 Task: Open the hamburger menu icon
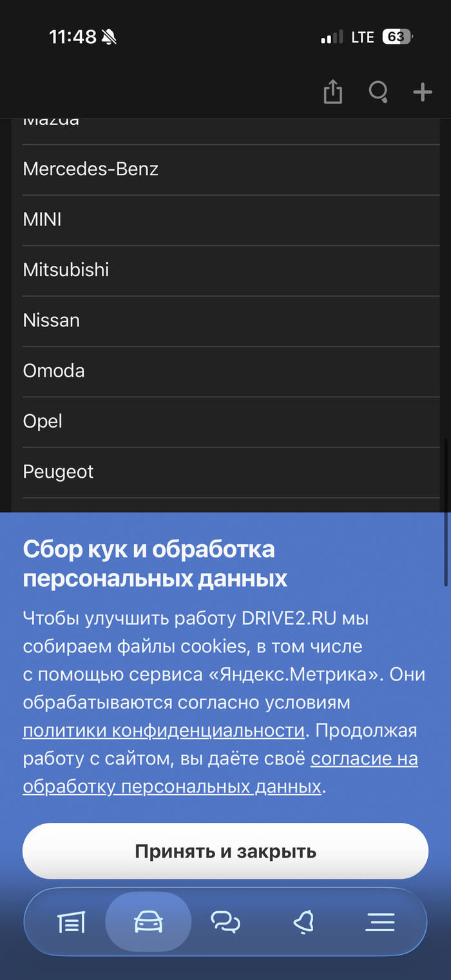(x=380, y=923)
